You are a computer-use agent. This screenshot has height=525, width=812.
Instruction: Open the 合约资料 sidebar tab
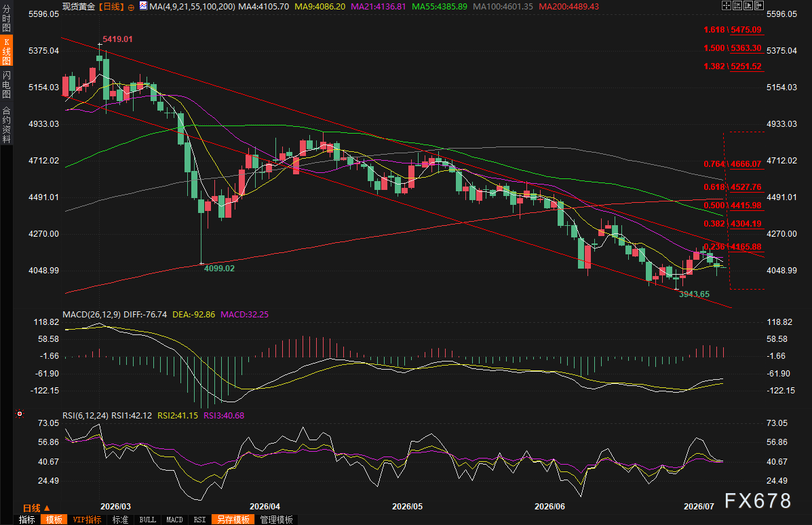point(6,125)
